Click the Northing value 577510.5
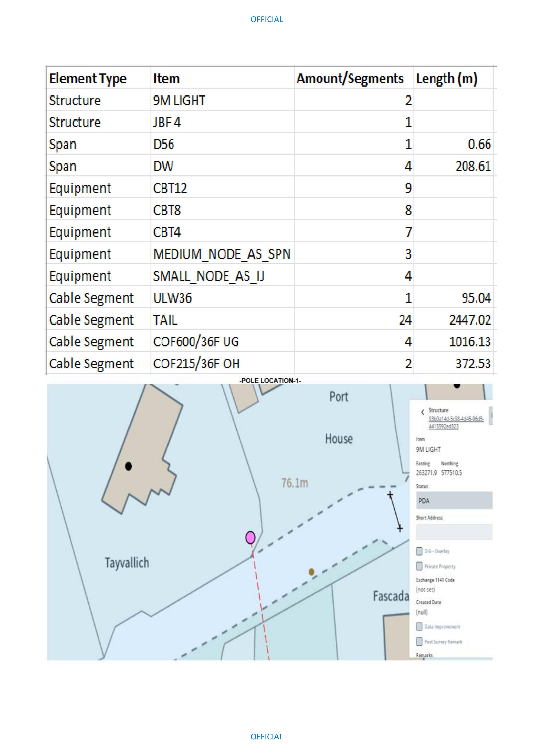The image size is (535, 756). coord(451,473)
